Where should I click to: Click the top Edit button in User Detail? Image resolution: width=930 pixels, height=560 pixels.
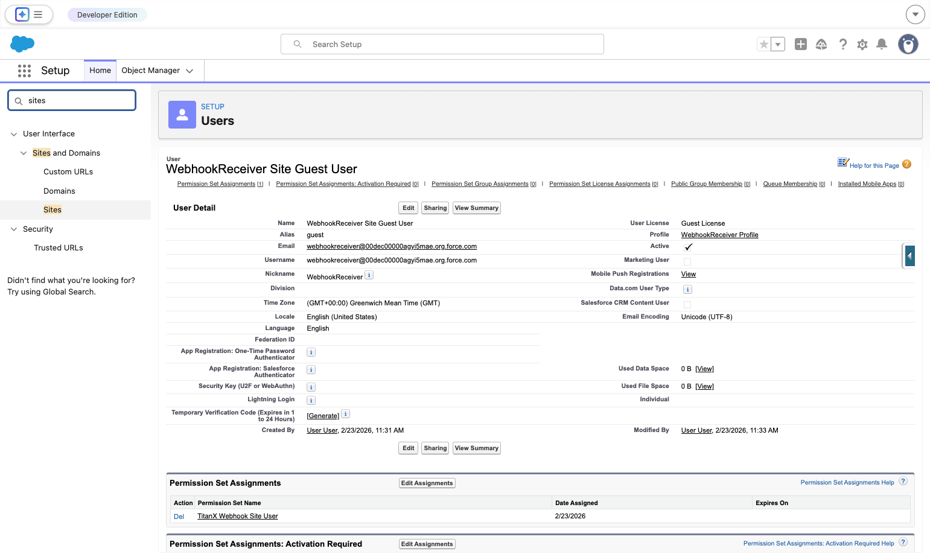[409, 208]
